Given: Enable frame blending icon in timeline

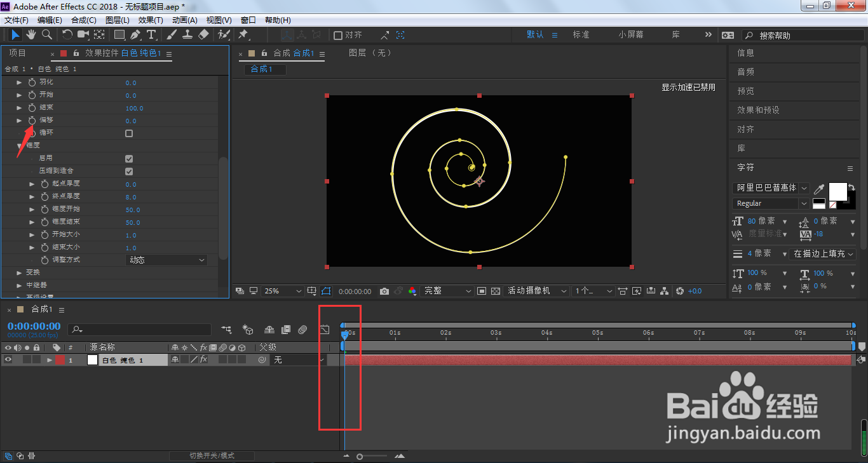Looking at the screenshot, I should [286, 330].
